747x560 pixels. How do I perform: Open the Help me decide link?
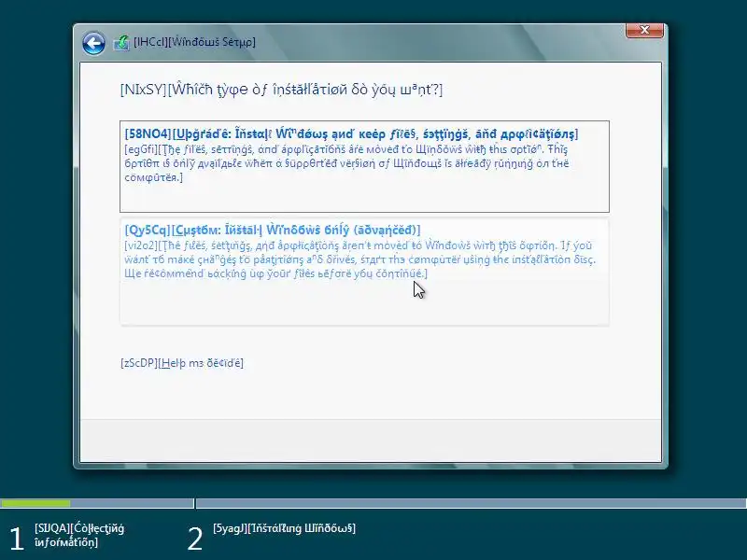click(x=182, y=363)
